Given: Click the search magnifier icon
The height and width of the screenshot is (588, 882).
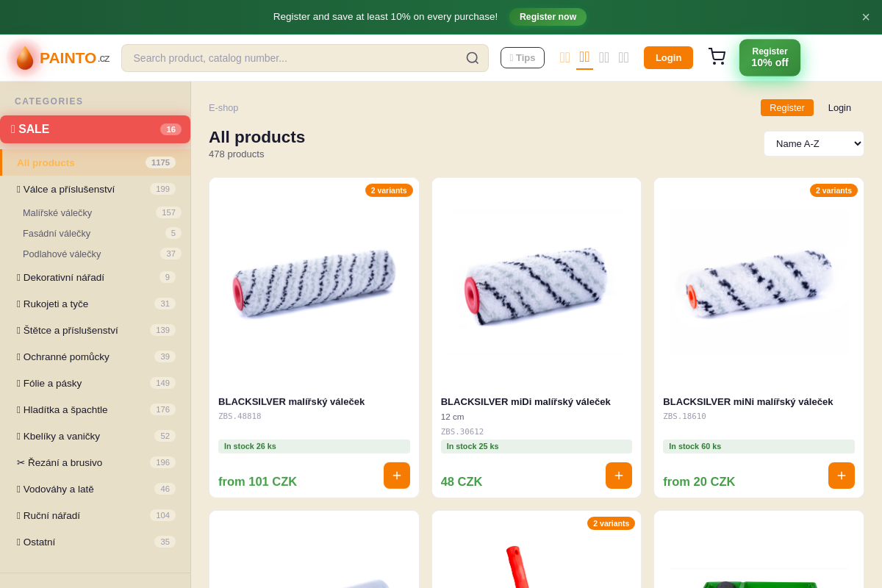Looking at the screenshot, I should (x=473, y=58).
